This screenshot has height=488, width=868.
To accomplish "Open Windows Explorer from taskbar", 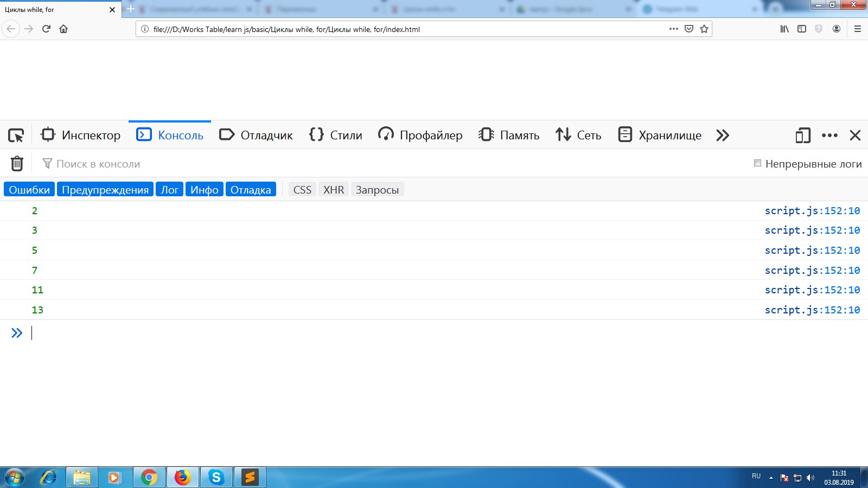I will point(82,477).
